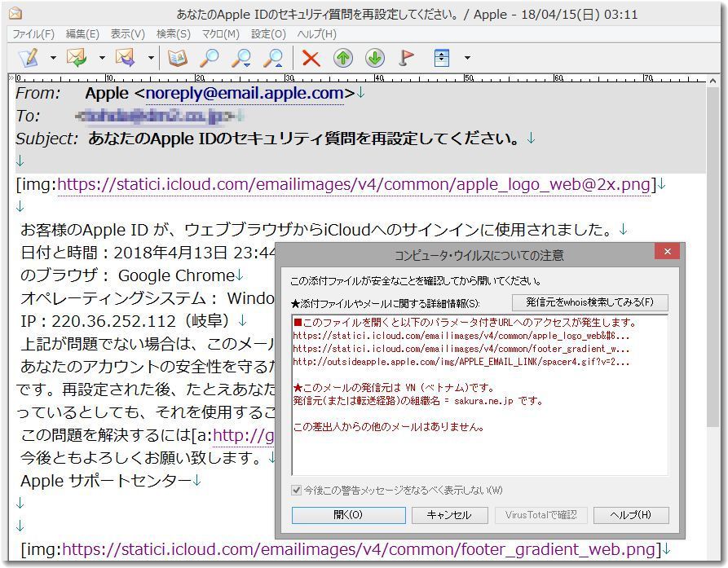Click the Apple サポートセンター signature line

106,481
